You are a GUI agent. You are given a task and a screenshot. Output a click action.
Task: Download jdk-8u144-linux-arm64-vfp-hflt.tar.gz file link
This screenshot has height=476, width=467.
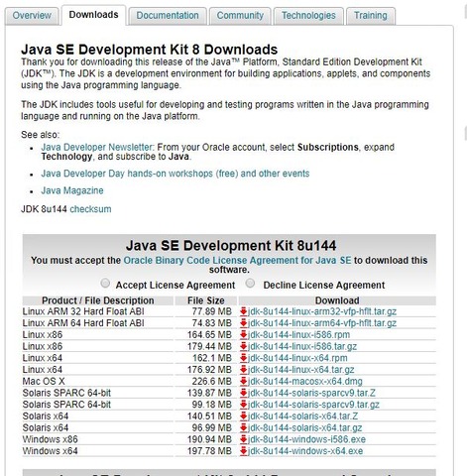click(322, 323)
